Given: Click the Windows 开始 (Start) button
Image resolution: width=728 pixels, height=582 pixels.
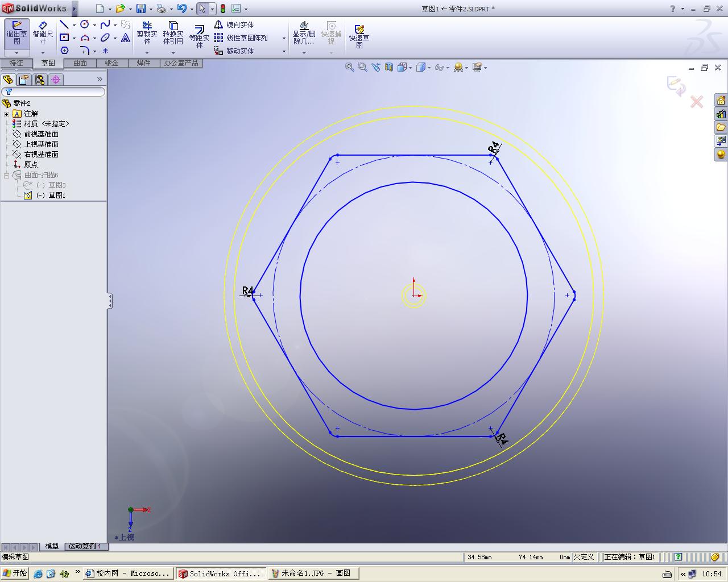Looking at the screenshot, I should [15, 573].
